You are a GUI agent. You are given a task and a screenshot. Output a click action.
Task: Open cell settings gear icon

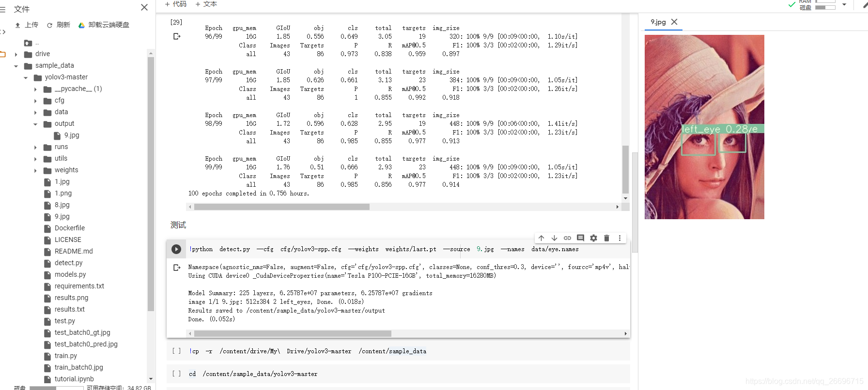point(594,238)
